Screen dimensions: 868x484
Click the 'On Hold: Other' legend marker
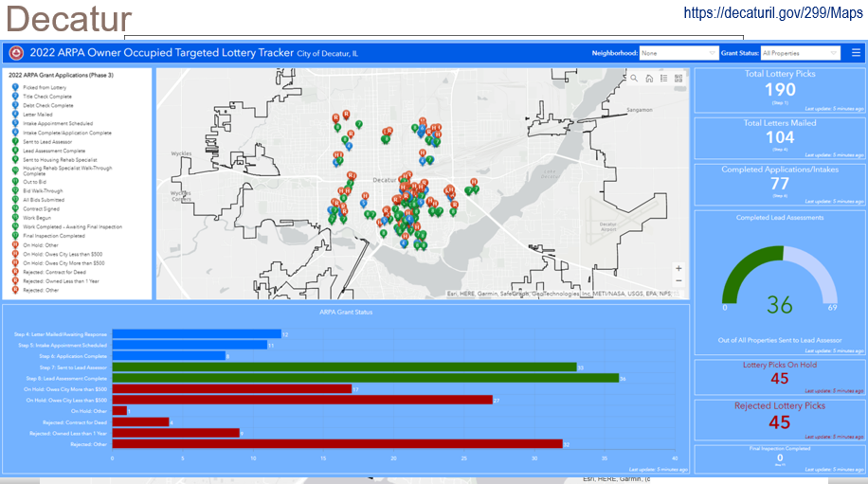pos(15,245)
